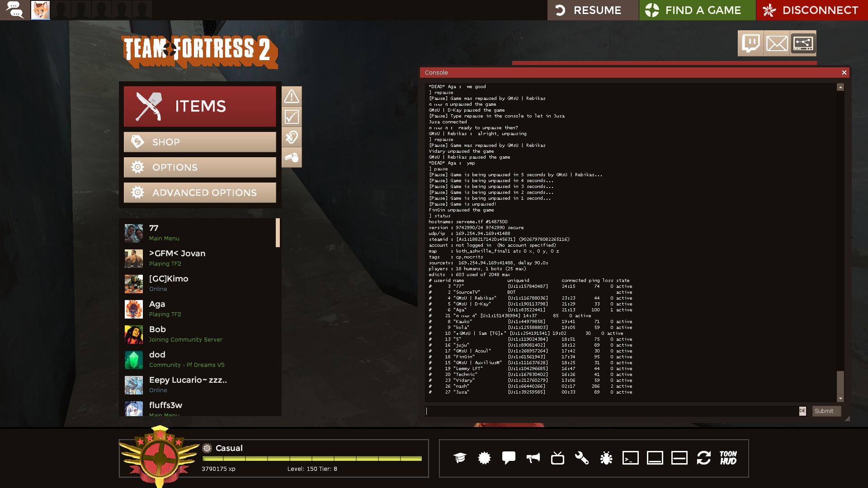Open the checkmark contracts icon
Screen dimensions: 868x488
pos(292,117)
